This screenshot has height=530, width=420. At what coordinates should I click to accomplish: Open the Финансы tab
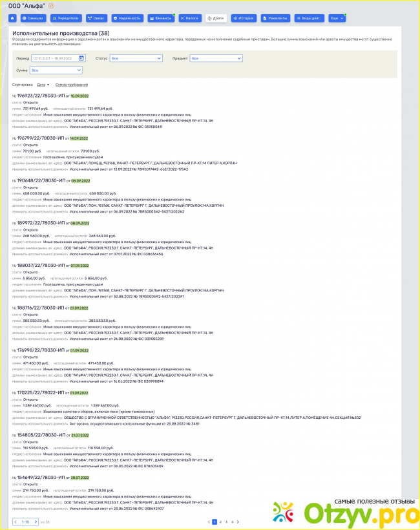click(160, 18)
